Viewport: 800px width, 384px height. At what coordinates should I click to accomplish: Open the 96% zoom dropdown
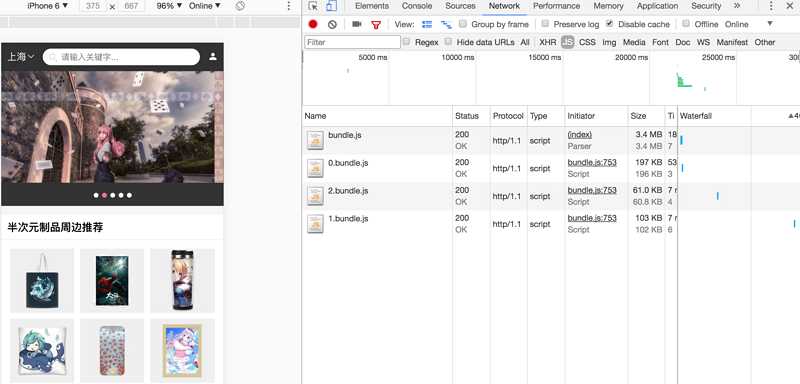tap(169, 6)
